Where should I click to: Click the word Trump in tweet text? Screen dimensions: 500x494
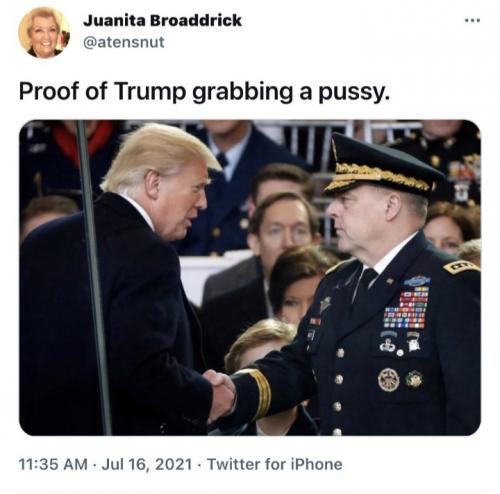(150, 91)
